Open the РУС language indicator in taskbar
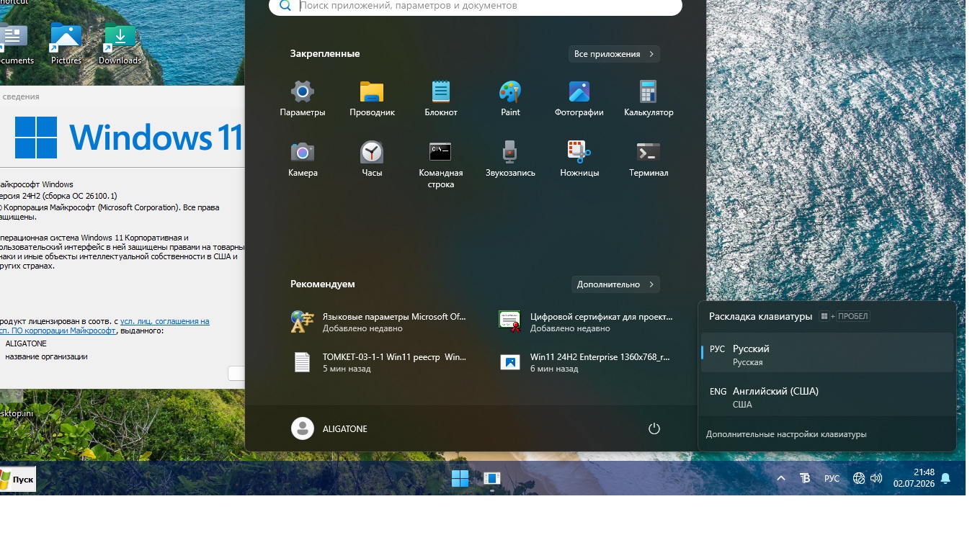 pyautogui.click(x=832, y=478)
